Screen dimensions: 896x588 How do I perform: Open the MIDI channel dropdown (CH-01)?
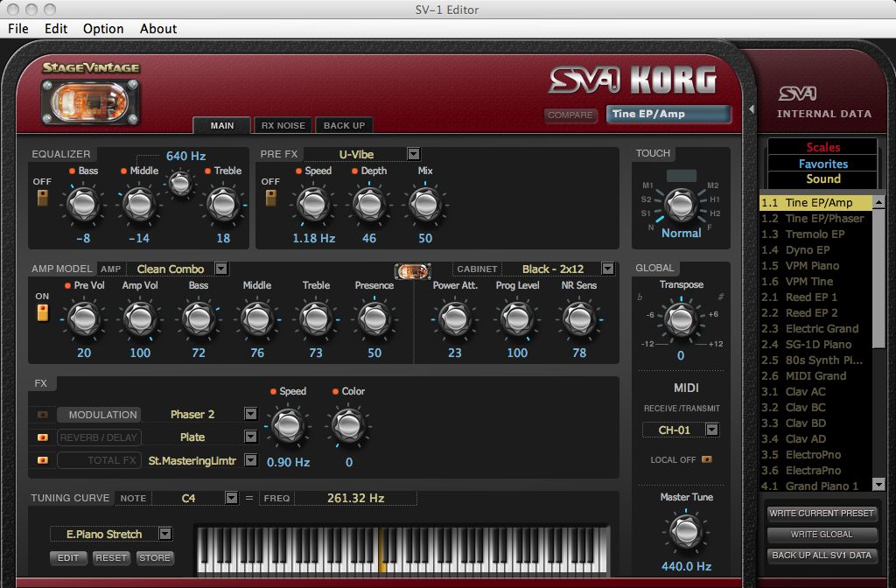tap(712, 429)
